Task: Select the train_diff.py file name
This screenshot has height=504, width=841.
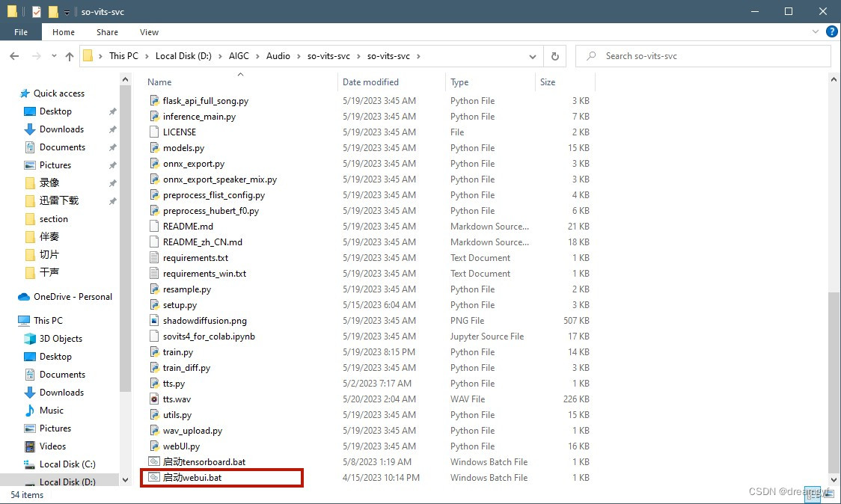Action: pos(186,367)
